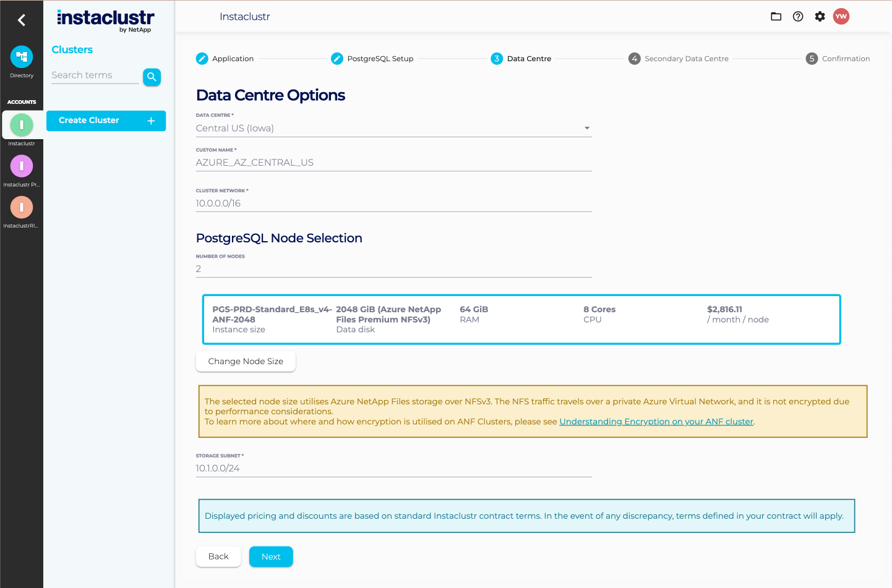Click the Change Node Size button

246,361
